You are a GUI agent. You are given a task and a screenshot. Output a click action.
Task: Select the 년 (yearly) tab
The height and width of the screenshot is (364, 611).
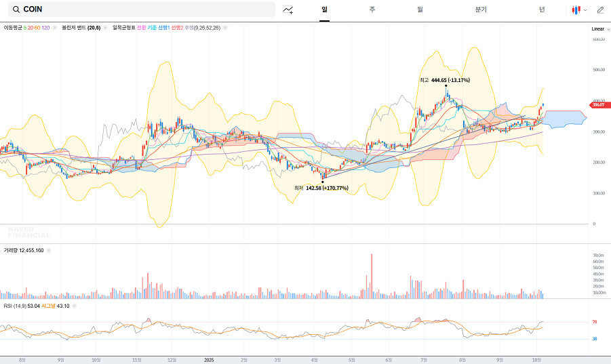coord(542,9)
